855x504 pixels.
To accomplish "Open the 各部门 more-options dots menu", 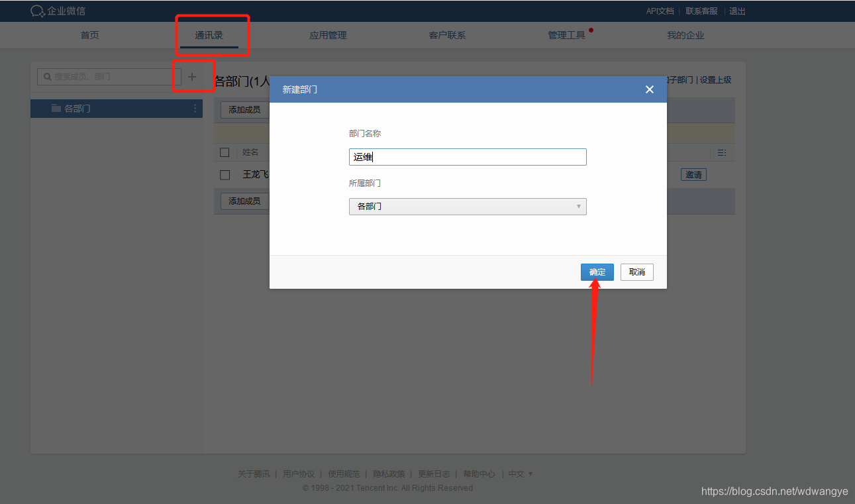I will pyautogui.click(x=195, y=109).
